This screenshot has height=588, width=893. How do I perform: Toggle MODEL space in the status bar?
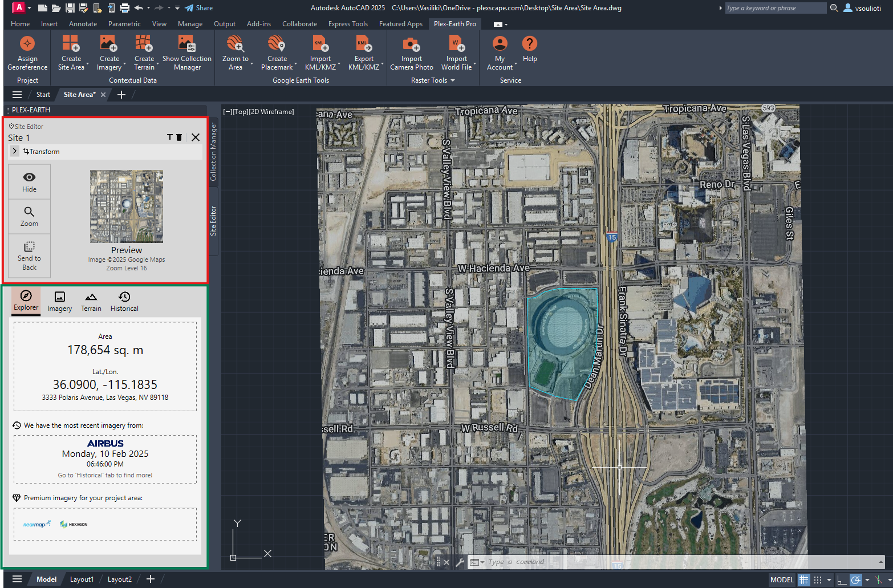782,579
